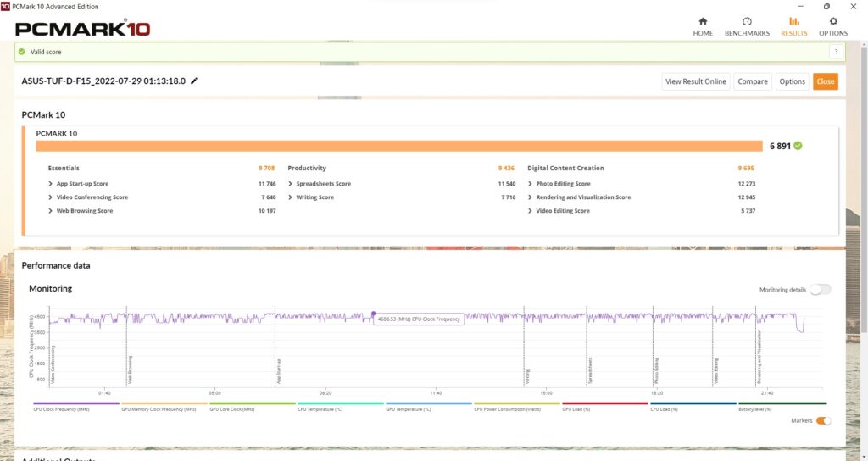This screenshot has height=461, width=868.
Task: Select GPU Core Clock legend series
Action: [252, 407]
